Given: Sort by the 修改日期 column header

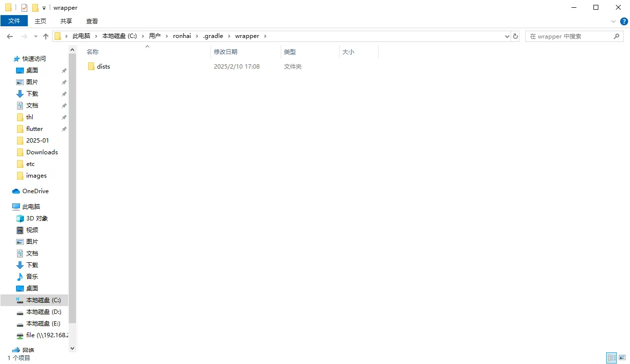Looking at the screenshot, I should pos(226,52).
